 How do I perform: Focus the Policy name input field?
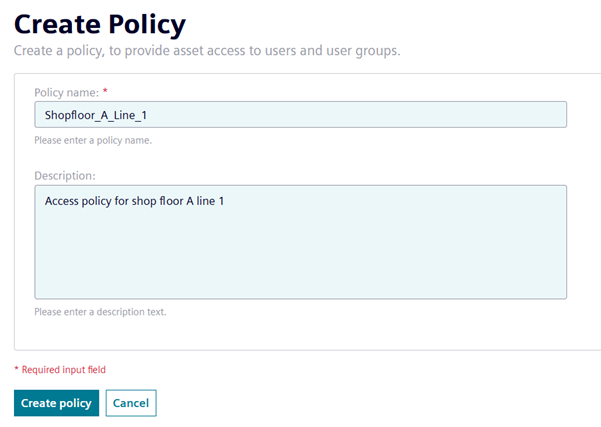click(x=300, y=115)
